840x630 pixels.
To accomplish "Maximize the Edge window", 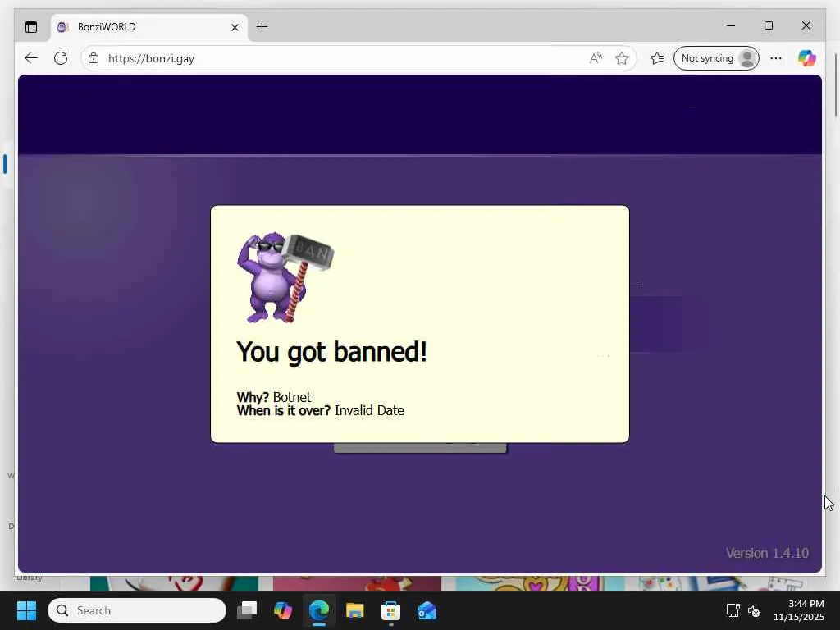I will pos(768,25).
